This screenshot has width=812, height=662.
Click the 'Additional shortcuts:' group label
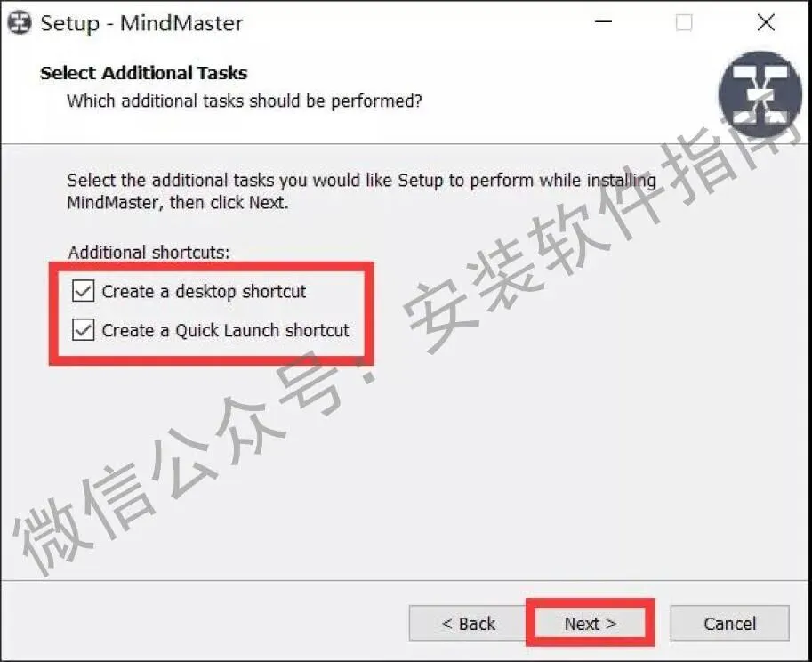149,253
